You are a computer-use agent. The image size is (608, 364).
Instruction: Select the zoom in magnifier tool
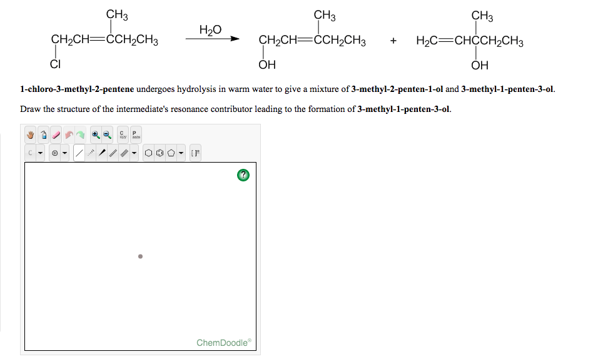[x=96, y=134]
